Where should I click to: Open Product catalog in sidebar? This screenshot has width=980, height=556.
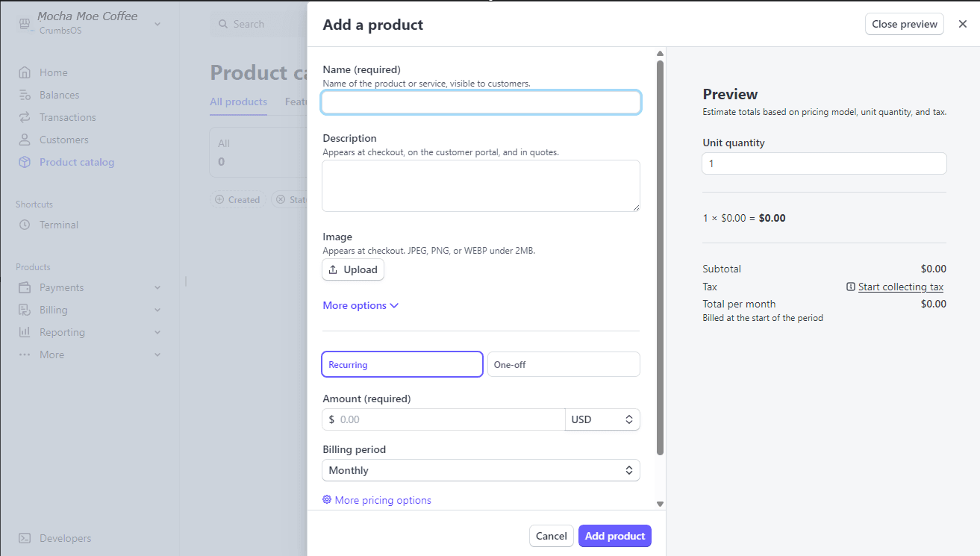click(77, 162)
